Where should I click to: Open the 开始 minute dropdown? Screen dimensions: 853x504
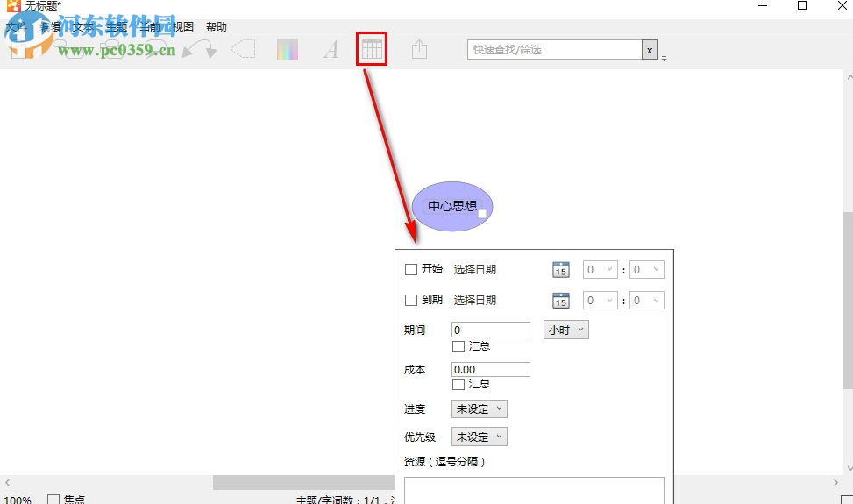[647, 270]
